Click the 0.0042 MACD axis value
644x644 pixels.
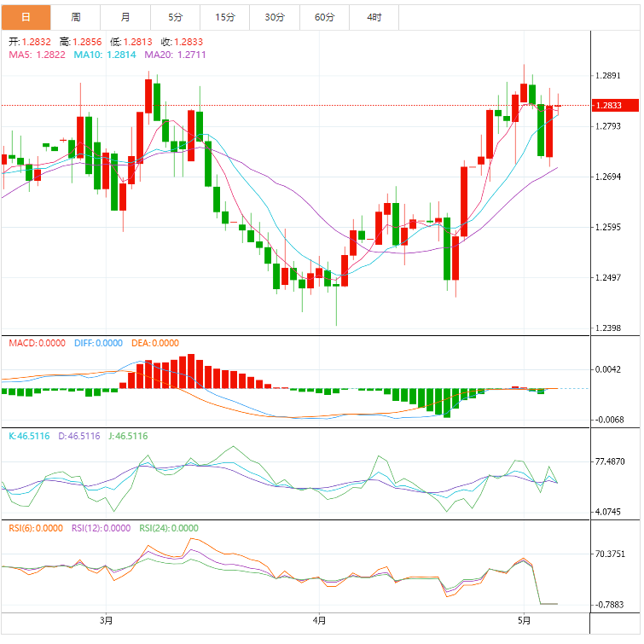pyautogui.click(x=608, y=369)
